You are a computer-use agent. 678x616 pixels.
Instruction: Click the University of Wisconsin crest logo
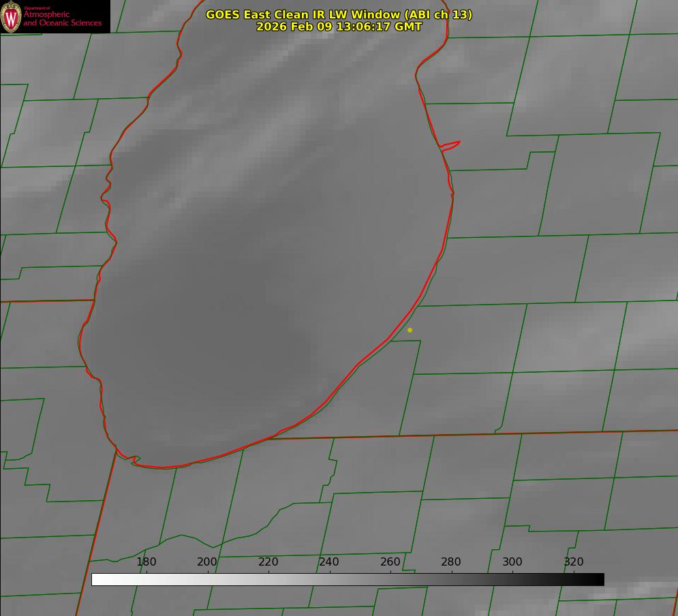tap(12, 16)
